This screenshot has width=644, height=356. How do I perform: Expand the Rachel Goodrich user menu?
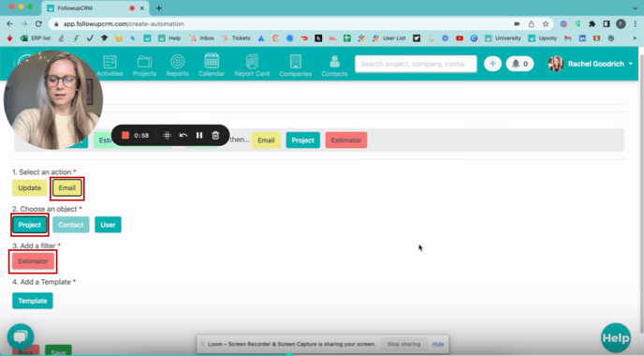click(591, 64)
